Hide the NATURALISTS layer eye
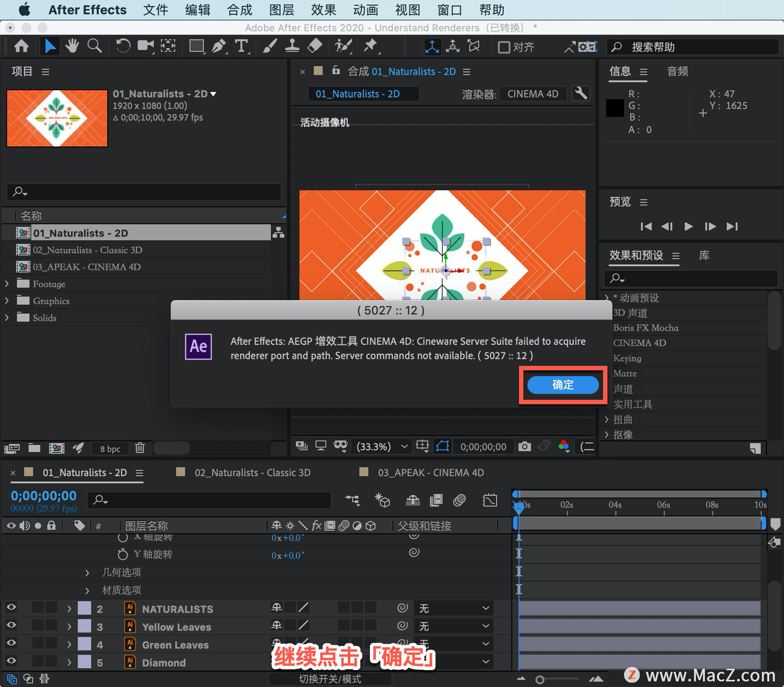The width and height of the screenshot is (784, 687). pyautogui.click(x=11, y=607)
